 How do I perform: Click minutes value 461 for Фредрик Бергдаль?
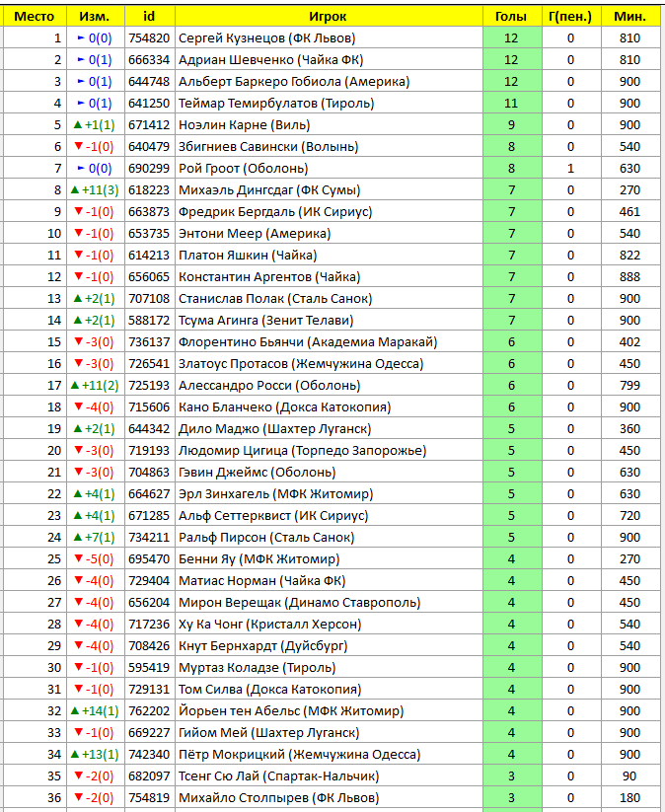[630, 212]
